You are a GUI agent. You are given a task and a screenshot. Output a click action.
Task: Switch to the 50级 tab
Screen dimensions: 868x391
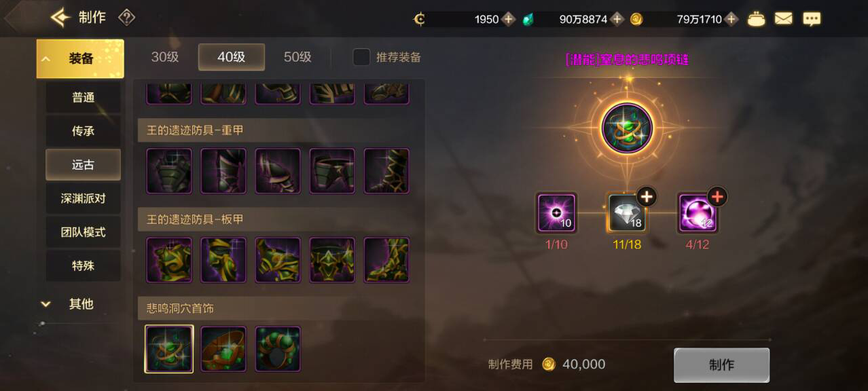coord(297,57)
